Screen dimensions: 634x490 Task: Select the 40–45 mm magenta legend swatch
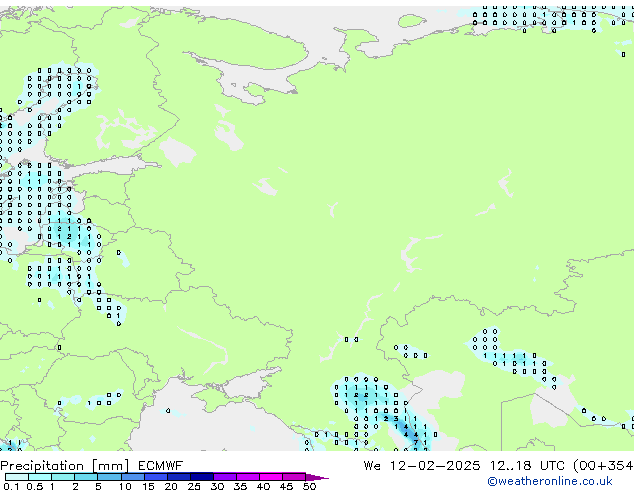pyautogui.click(x=271, y=477)
